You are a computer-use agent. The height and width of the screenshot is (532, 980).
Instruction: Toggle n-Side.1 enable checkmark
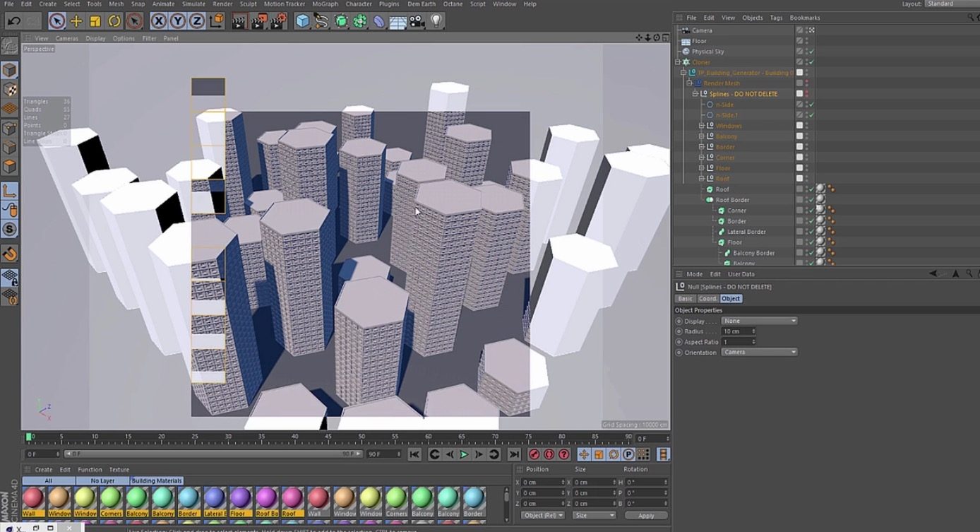point(812,115)
